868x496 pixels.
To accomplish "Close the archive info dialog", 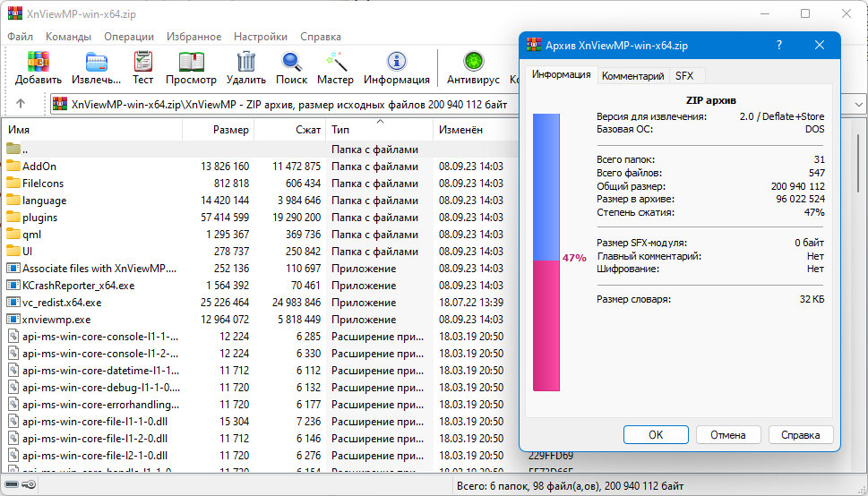I will click(820, 46).
